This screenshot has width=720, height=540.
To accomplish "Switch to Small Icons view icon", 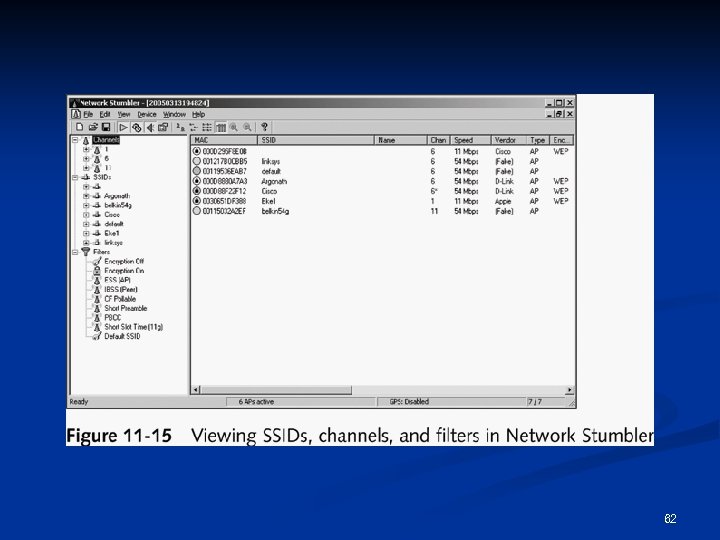I will (x=194, y=127).
